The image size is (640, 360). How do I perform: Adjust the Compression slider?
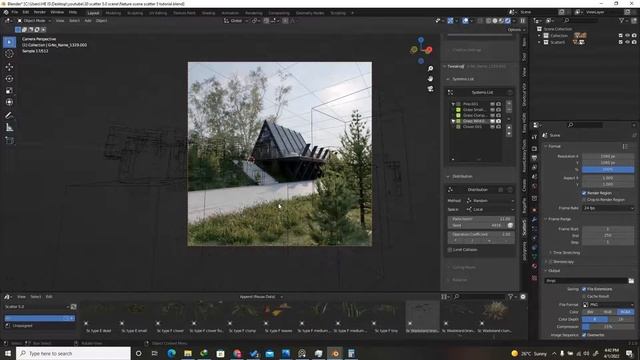608,327
